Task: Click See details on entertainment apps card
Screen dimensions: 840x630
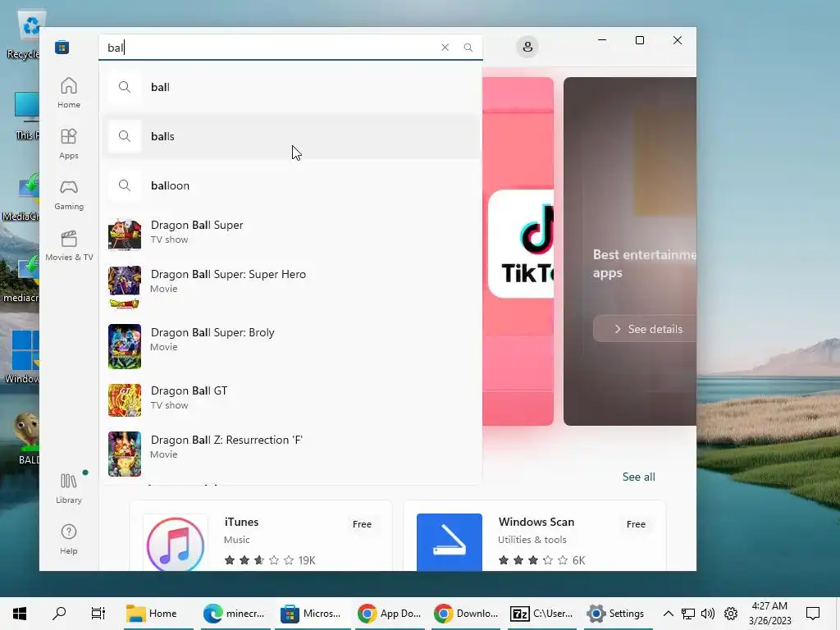Action: (645, 329)
